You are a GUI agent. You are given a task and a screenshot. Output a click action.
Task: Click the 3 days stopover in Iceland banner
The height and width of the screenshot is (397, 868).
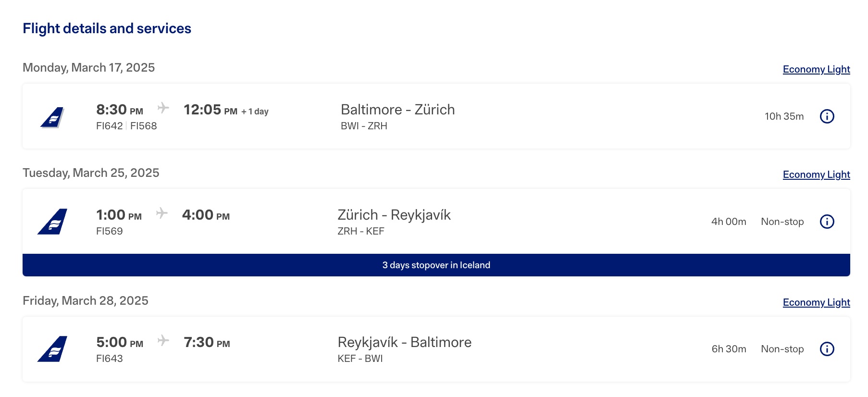point(436,265)
